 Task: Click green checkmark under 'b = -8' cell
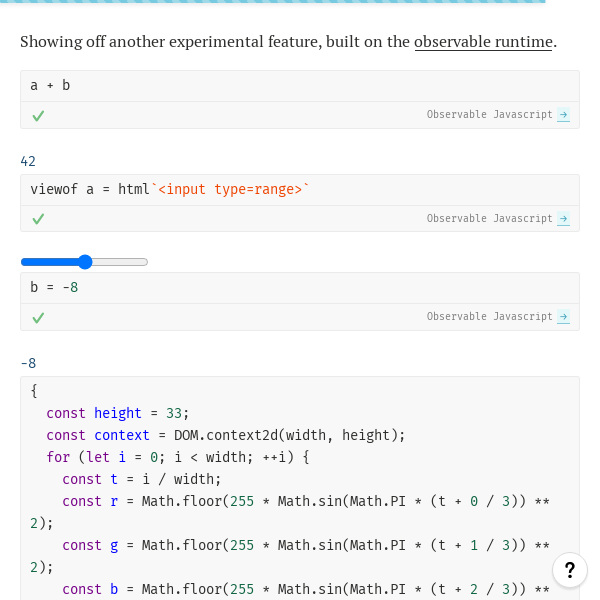[38, 318]
